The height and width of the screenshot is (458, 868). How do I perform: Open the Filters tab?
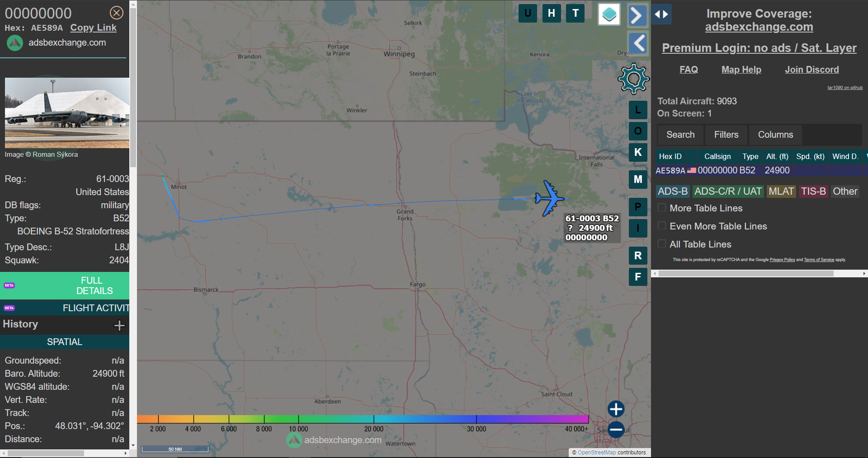pos(726,135)
